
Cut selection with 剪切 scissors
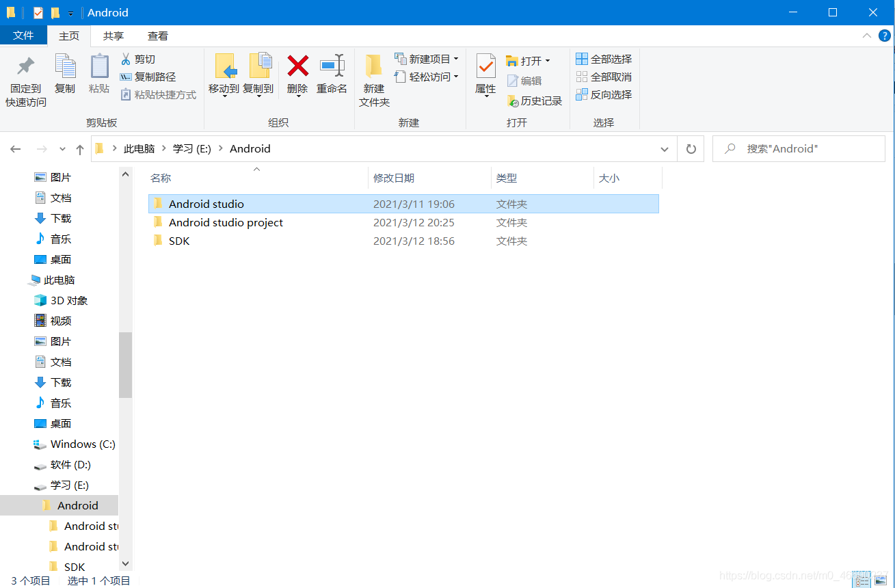point(138,59)
